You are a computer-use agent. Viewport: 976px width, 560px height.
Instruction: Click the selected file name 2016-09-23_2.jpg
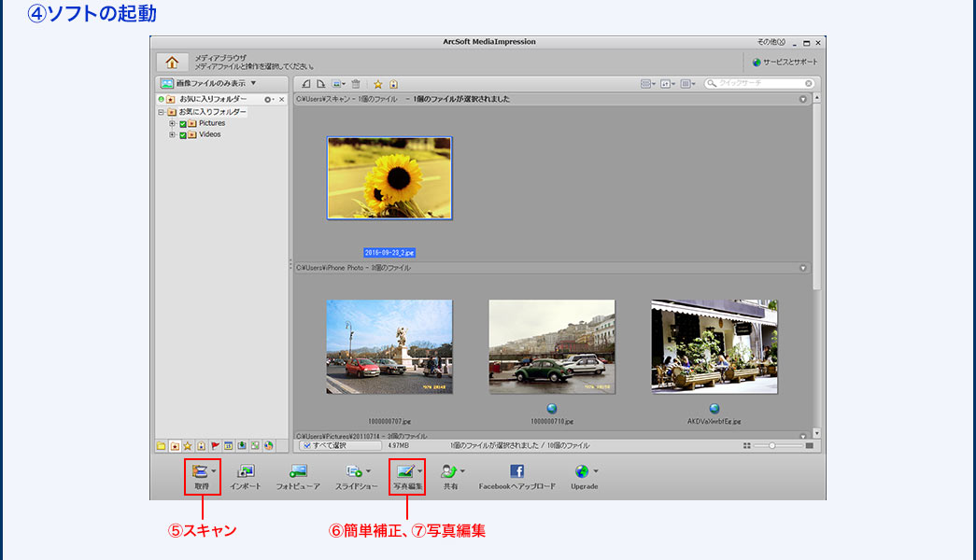click(x=389, y=253)
